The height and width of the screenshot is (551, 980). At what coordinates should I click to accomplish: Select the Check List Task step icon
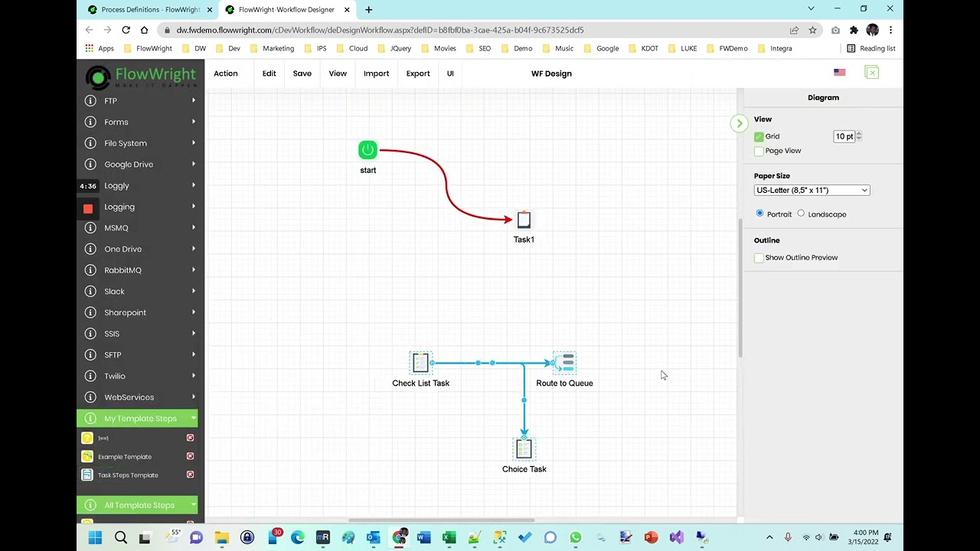420,363
